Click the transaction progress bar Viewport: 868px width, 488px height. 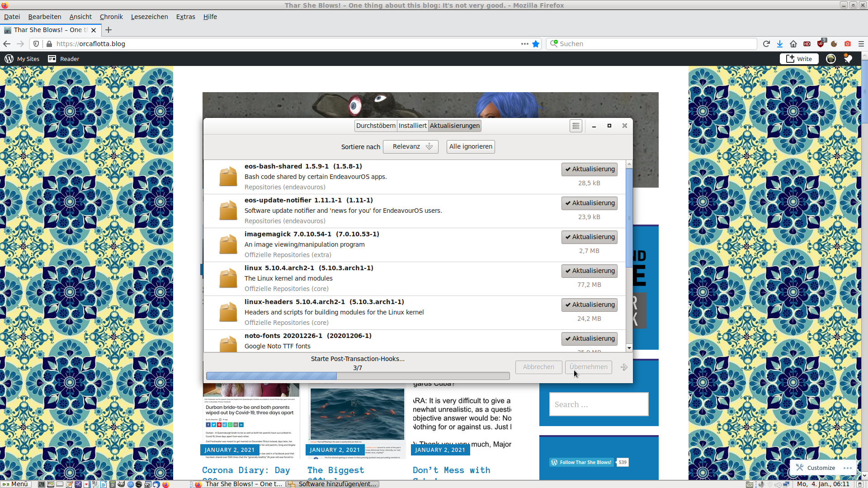click(x=358, y=376)
